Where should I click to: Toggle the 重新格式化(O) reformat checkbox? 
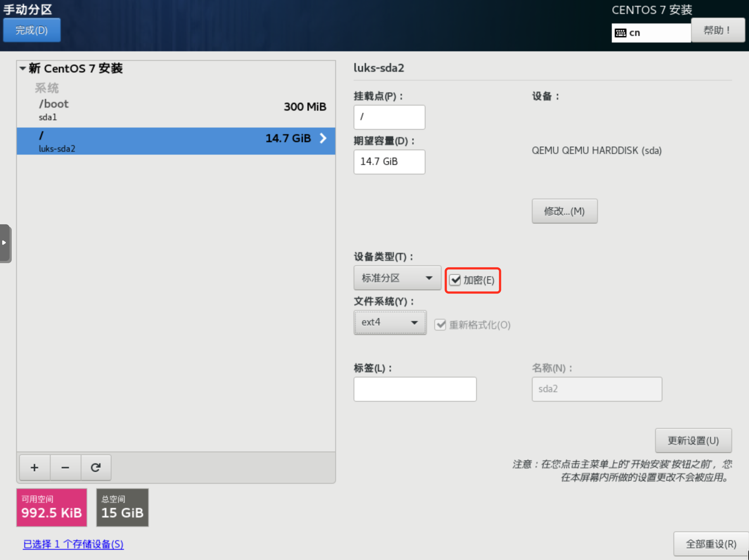pos(440,325)
